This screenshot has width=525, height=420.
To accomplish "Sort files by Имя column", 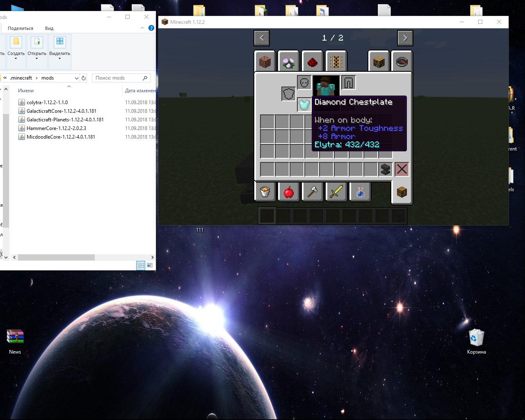I will point(26,91).
